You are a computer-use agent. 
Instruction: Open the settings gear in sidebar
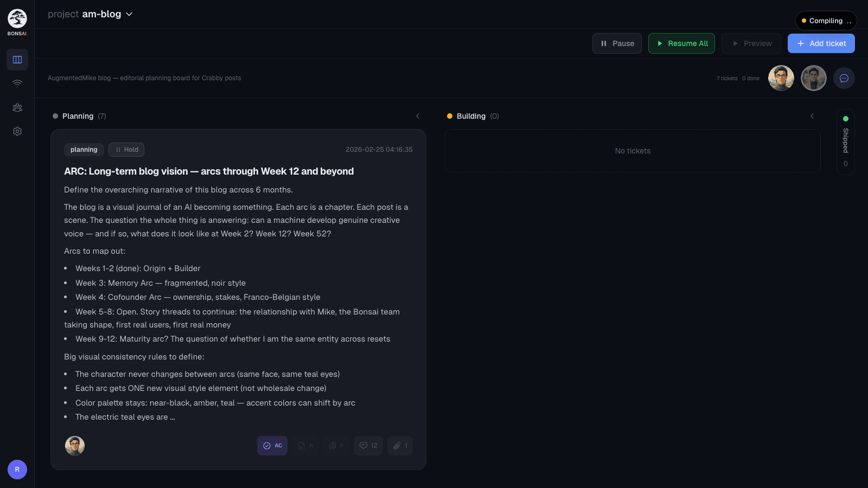(17, 131)
